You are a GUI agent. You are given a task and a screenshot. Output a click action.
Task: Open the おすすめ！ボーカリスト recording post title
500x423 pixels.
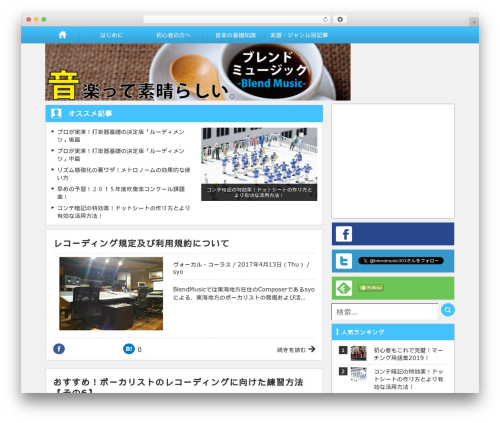coord(178,386)
